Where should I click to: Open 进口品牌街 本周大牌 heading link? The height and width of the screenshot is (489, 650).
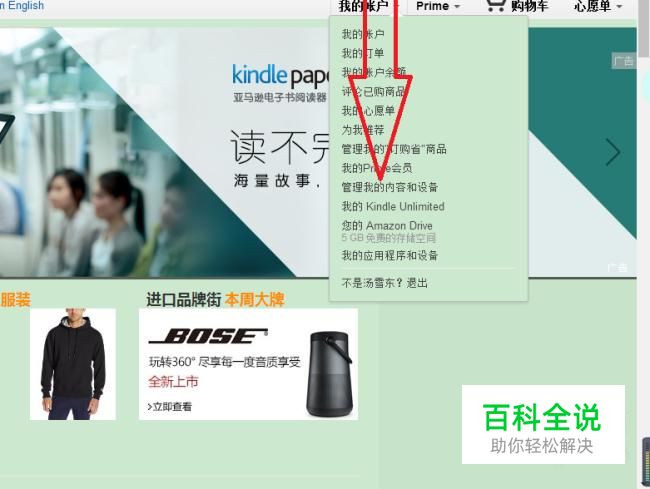[215, 300]
